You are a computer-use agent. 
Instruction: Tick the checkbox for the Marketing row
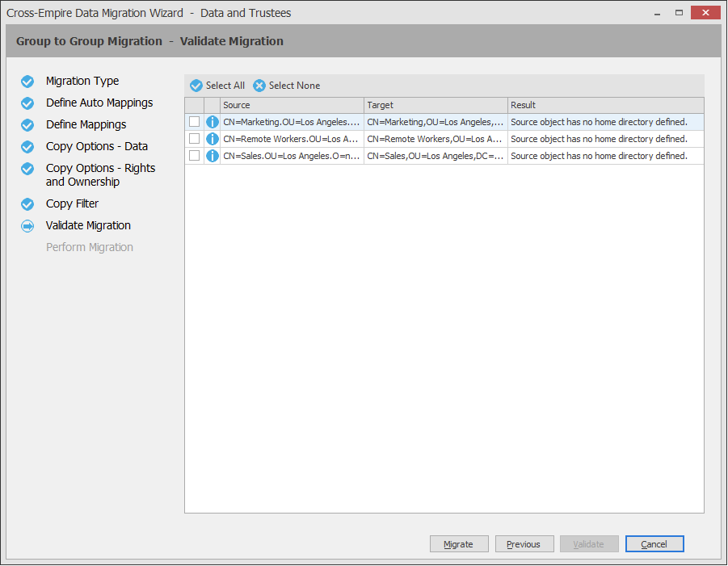coord(194,122)
